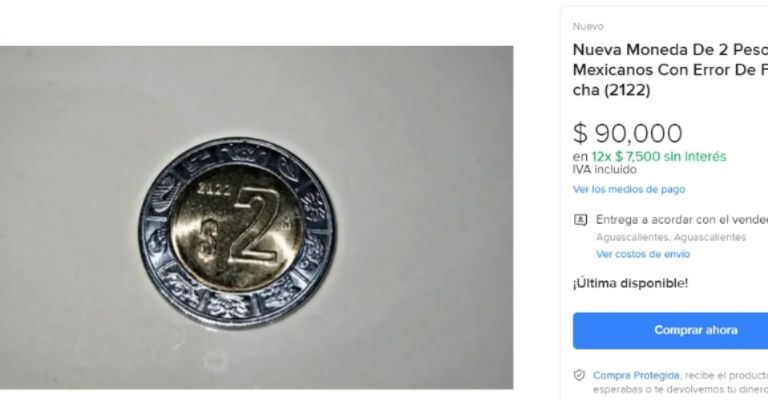The height and width of the screenshot is (400, 768).
Task: Click the Comprar ahora button
Action: click(671, 330)
